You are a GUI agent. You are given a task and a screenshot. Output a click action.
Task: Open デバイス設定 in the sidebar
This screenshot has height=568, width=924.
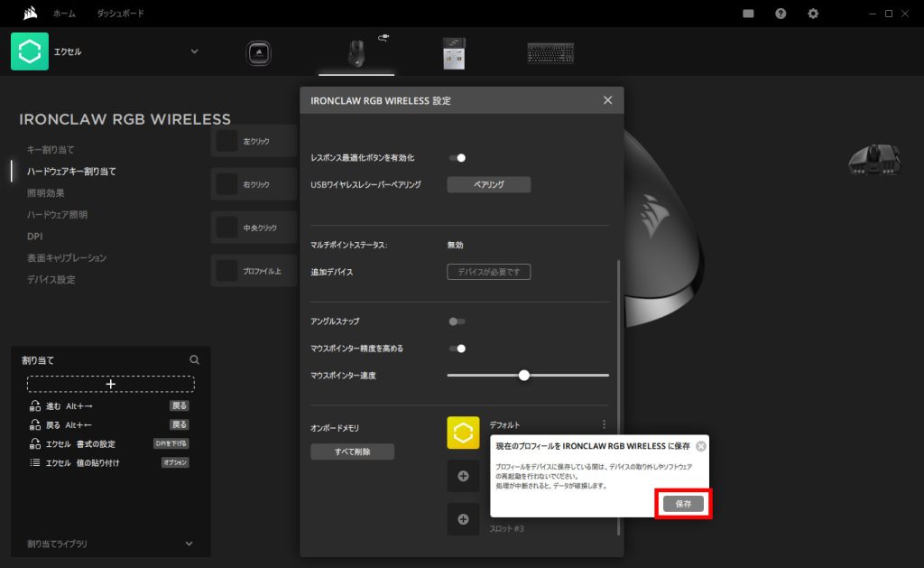coord(51,280)
